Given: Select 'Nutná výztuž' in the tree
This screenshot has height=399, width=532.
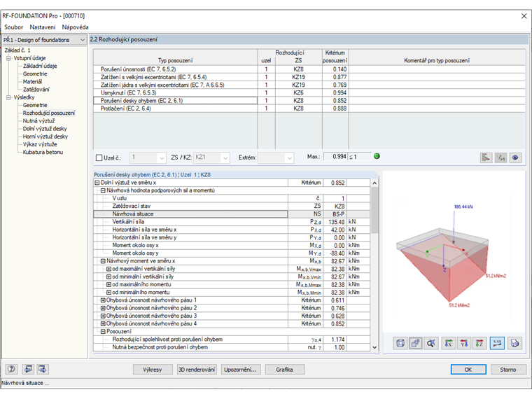Looking at the screenshot, I should pos(38,121).
